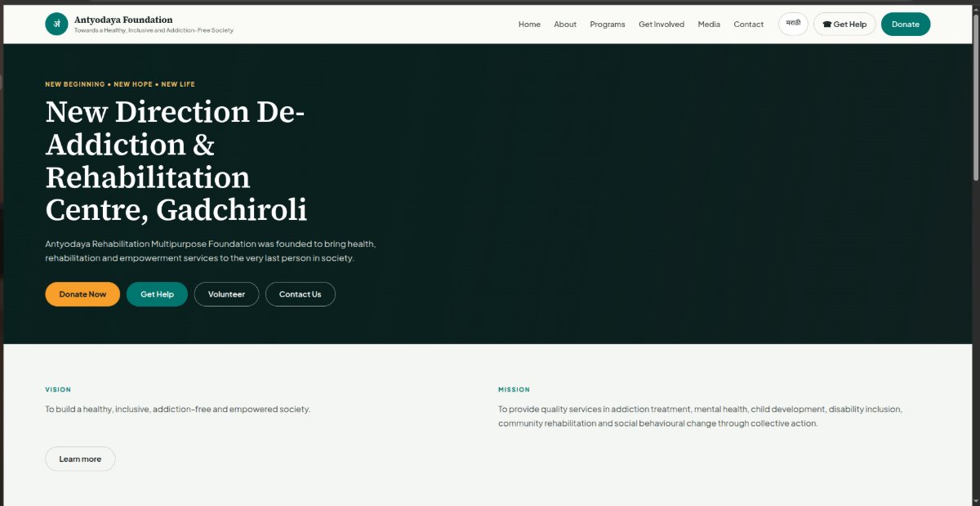Click the 'Towards a Healthy, Inclusive' subtitle text
The image size is (980, 506).
pyautogui.click(x=154, y=30)
